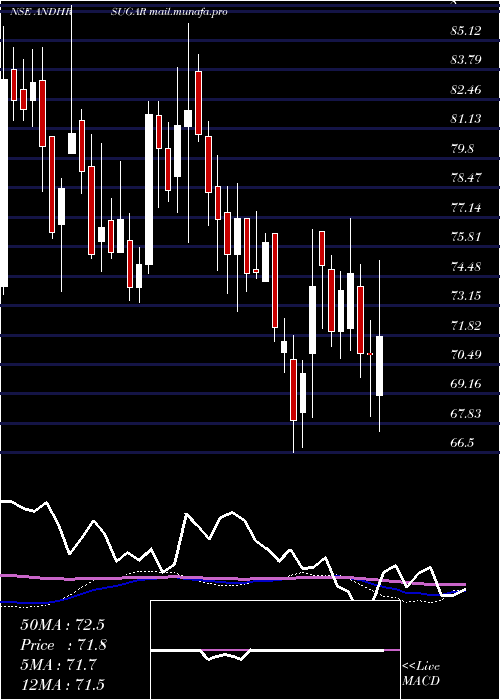Click the 85.12 price axis label
This screenshot has width=500, height=700.
(x=467, y=31)
